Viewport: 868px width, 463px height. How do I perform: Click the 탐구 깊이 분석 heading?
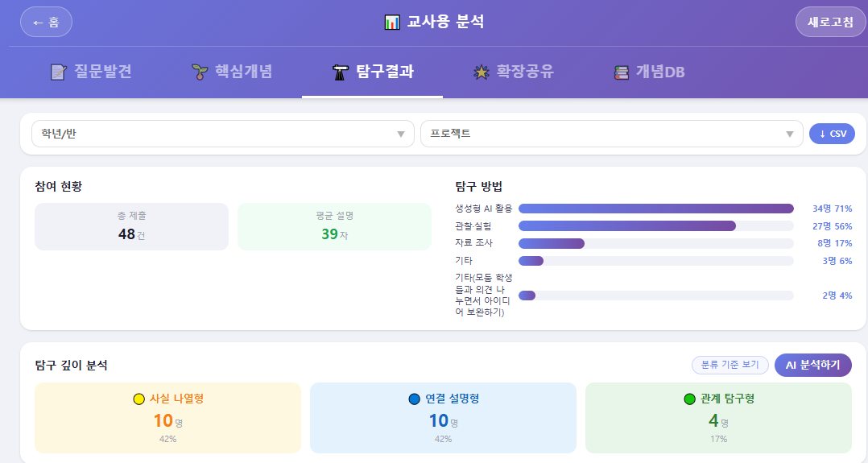pos(71,365)
